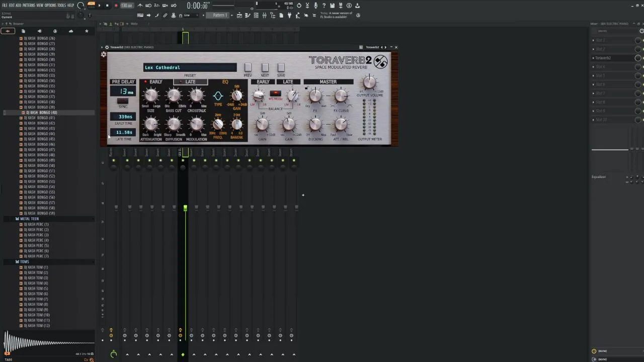This screenshot has width=644, height=362.
Task: Open the Toraverb2 window options arrow
Action: pyautogui.click(x=102, y=47)
